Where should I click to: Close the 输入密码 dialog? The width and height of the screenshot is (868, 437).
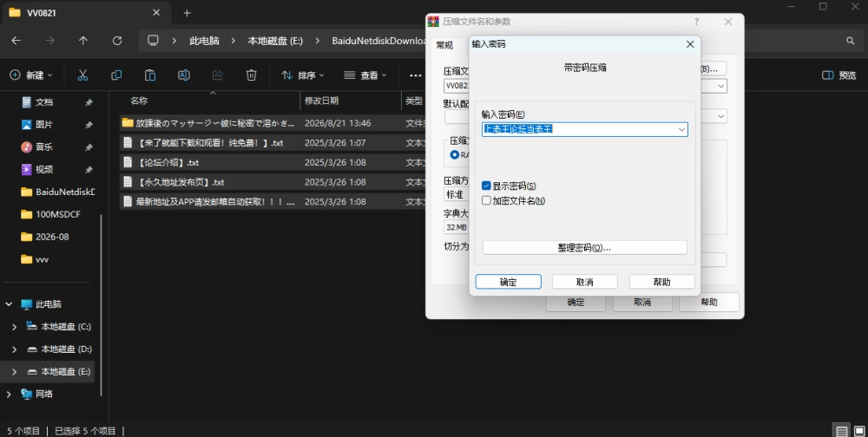click(690, 44)
